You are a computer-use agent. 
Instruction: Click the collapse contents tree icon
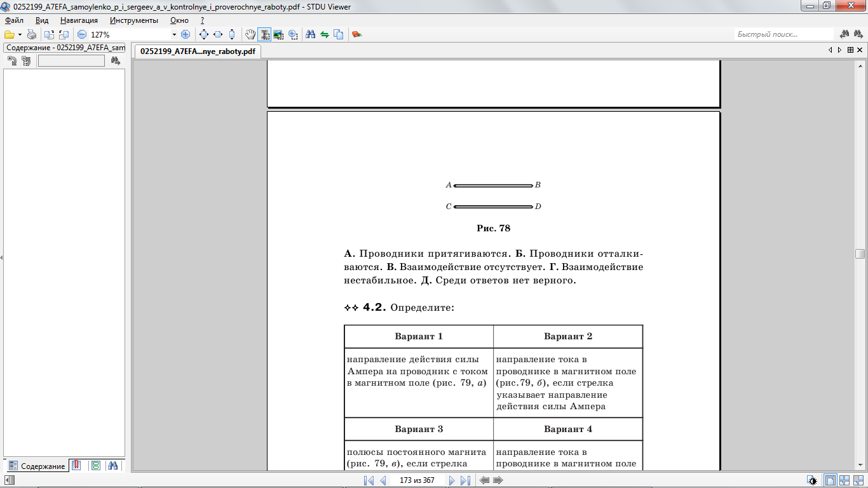pyautogui.click(x=26, y=61)
